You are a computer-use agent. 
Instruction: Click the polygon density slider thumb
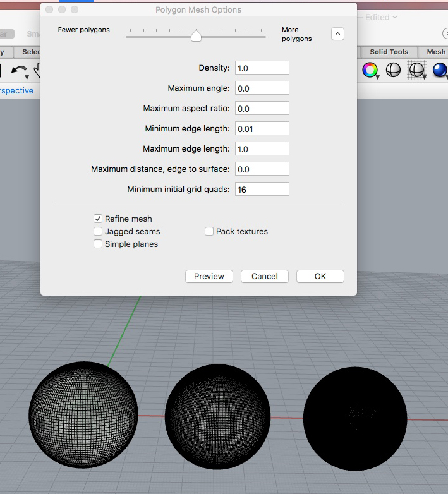click(x=196, y=36)
